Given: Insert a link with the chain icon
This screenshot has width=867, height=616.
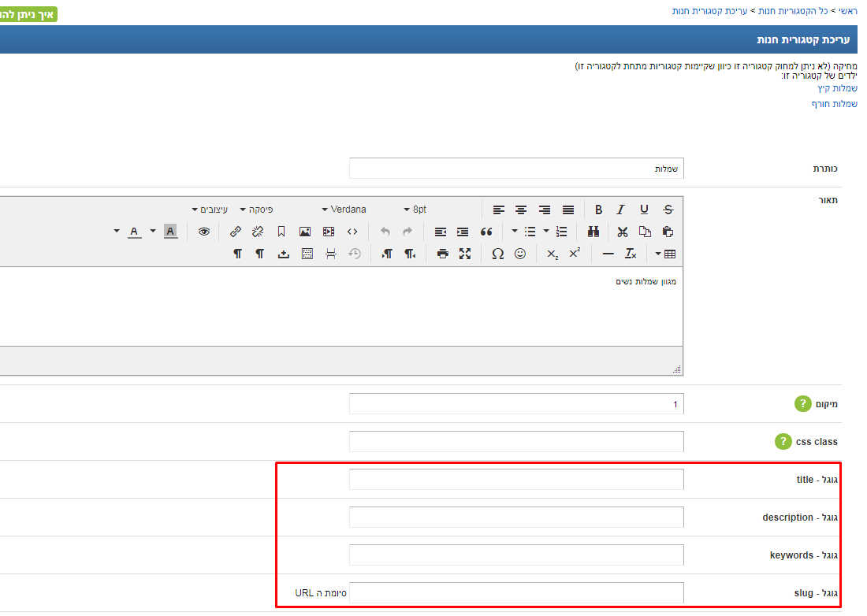Looking at the screenshot, I should click(235, 232).
